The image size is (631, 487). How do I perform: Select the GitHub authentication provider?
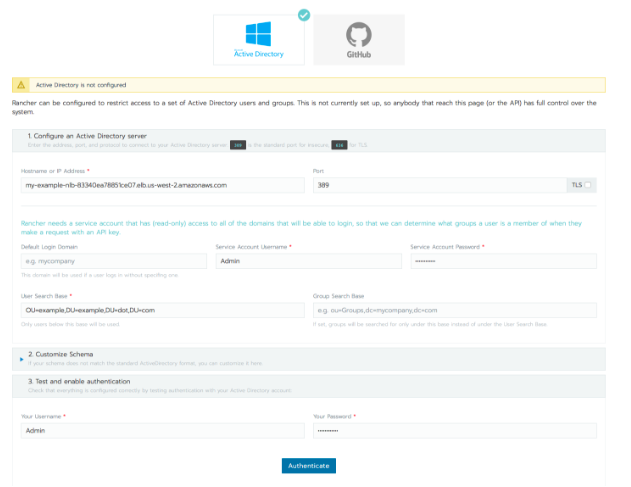click(358, 40)
